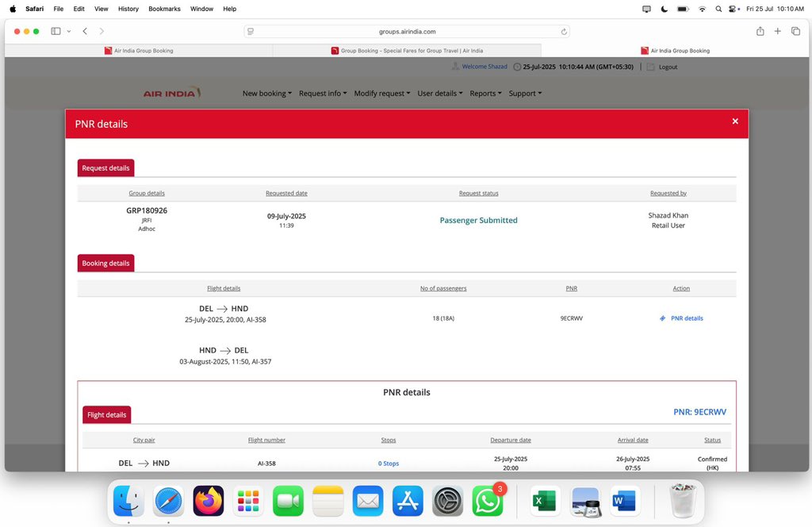The image size is (812, 527).
Task: Select the Booking details tab label
Action: (105, 263)
